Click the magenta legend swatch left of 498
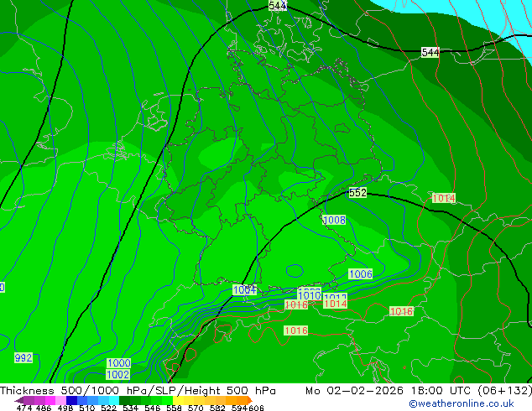532x411 pixels. pos(50,400)
